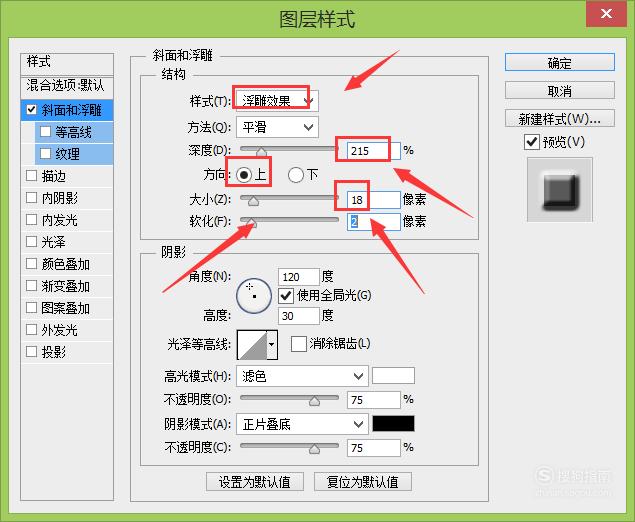The image size is (635, 522).
Task: Enable the 纹理 checkbox
Action: point(45,153)
